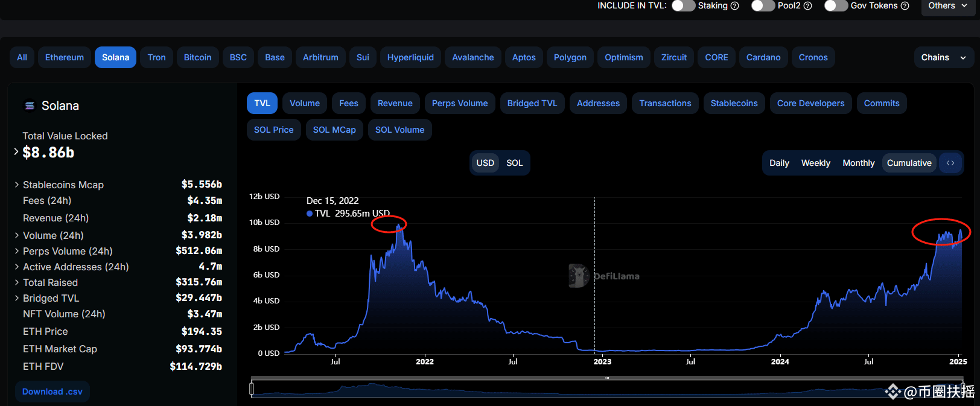Click the Gov Tokens help question icon
This screenshot has width=980, height=406.
(x=905, y=5)
